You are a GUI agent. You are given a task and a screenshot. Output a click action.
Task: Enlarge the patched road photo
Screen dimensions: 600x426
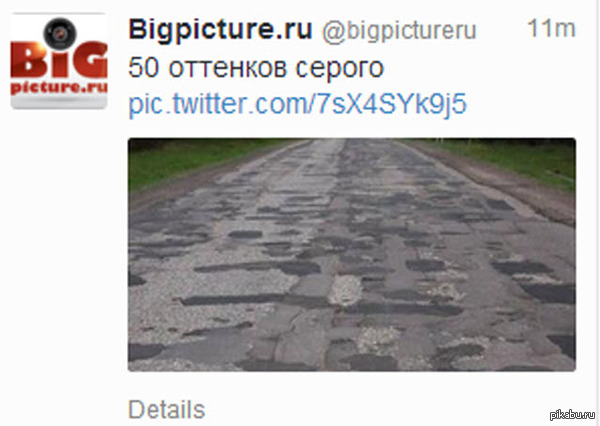point(352,255)
